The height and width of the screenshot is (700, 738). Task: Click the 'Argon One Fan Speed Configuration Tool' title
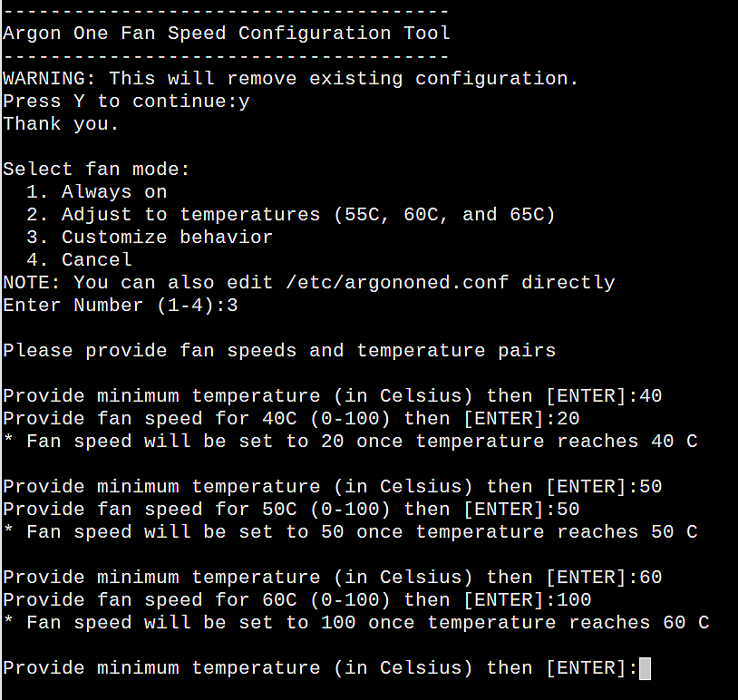pos(227,34)
